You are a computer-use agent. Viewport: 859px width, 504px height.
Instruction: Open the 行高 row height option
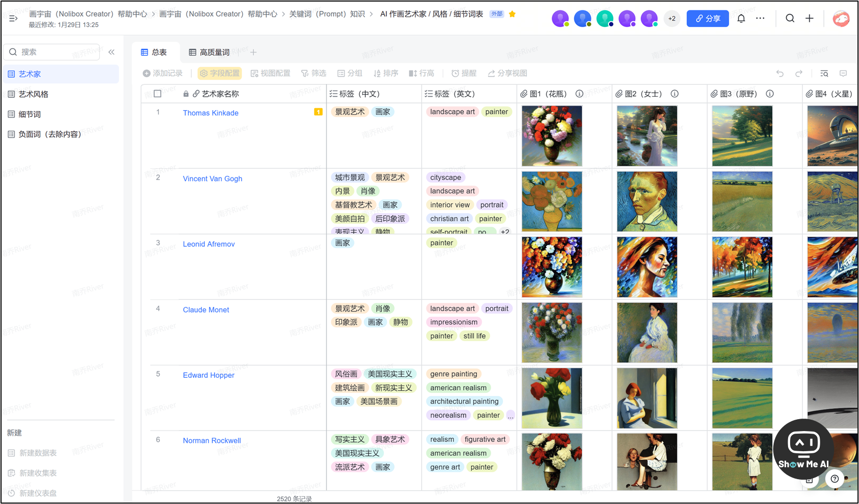[x=422, y=73]
